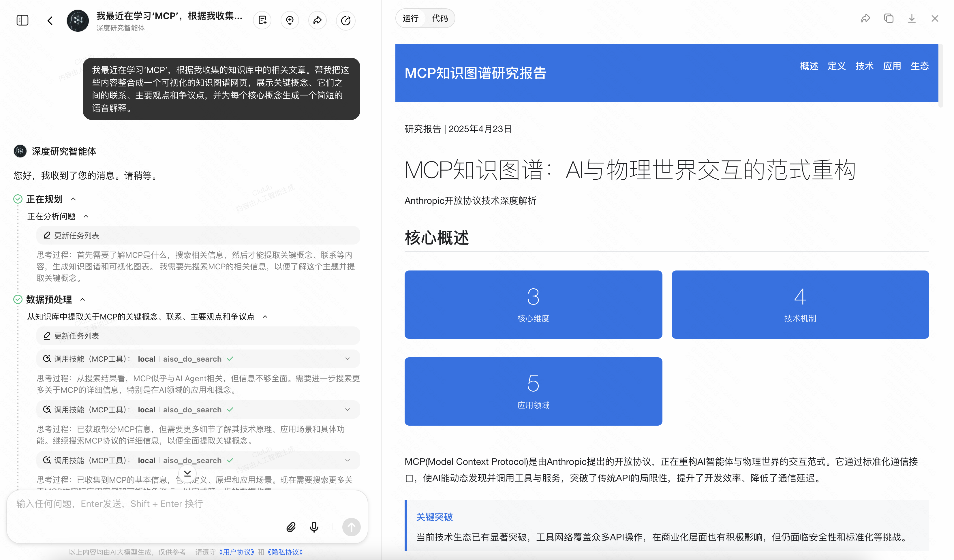
Task: Open the 《用户协议》 link
Action: 236,552
